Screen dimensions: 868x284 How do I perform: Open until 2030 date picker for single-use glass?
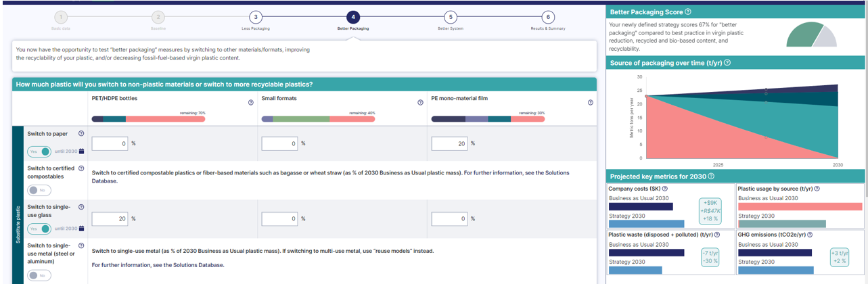82,229
